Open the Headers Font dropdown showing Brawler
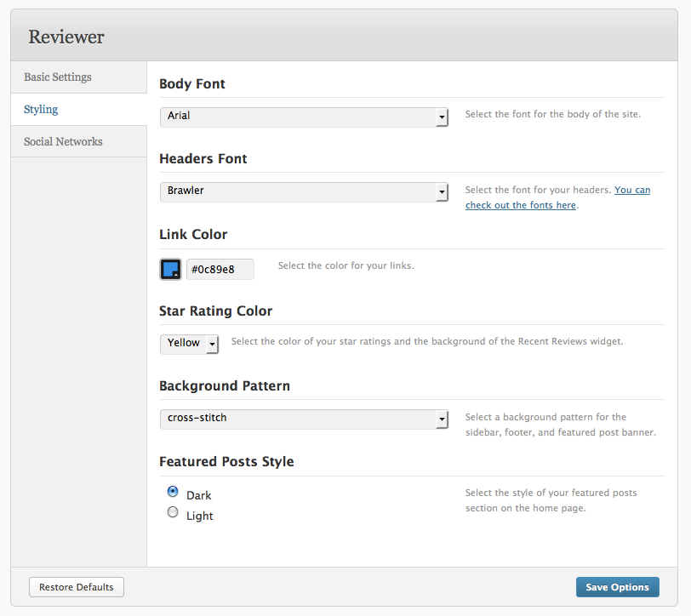This screenshot has width=691, height=616. 304,191
